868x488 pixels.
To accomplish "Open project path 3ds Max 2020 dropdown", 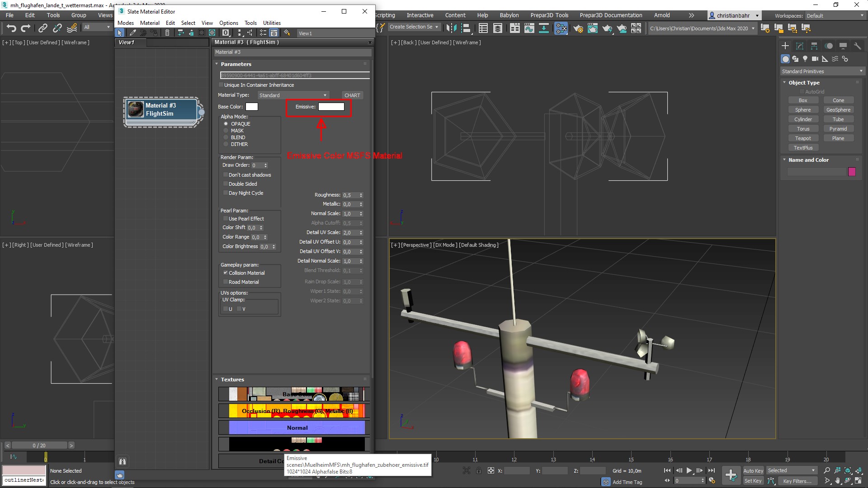I will pyautogui.click(x=703, y=28).
